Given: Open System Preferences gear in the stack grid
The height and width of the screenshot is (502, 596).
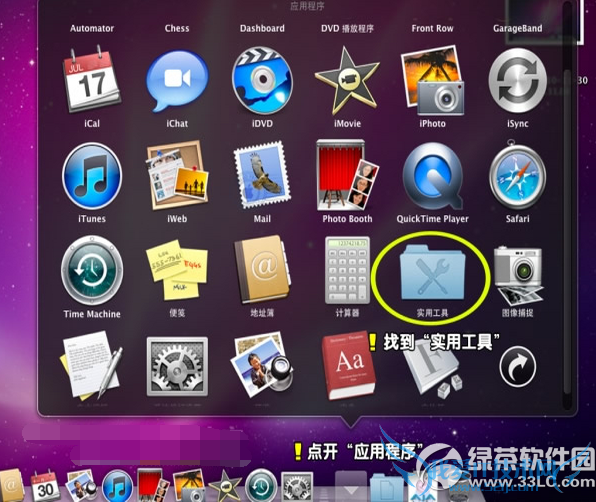Looking at the screenshot, I should [177, 366].
